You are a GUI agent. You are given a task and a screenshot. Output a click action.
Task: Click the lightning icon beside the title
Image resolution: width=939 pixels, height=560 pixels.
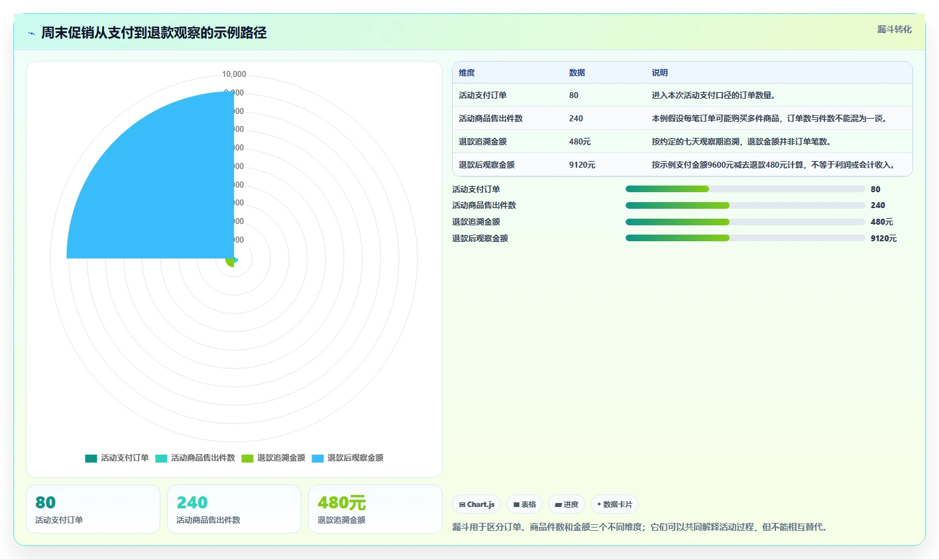(x=31, y=33)
